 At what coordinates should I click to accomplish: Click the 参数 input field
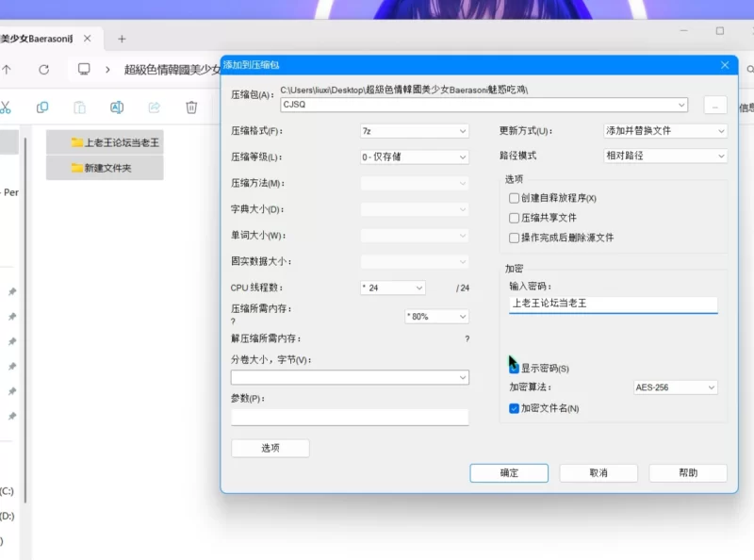coord(350,417)
